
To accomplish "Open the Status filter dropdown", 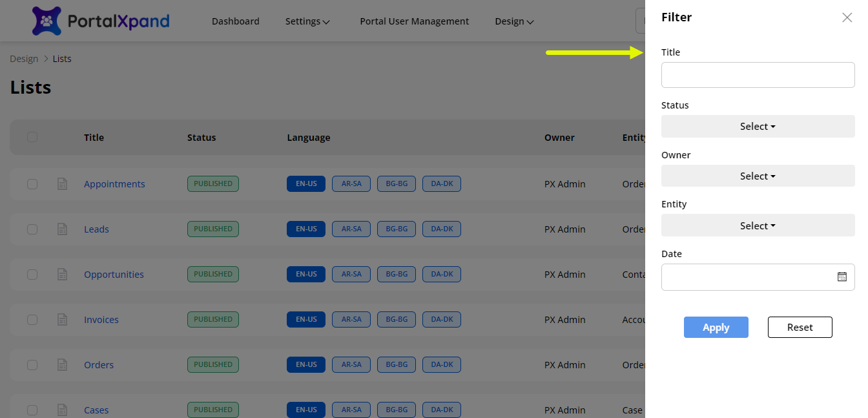I will [x=758, y=127].
